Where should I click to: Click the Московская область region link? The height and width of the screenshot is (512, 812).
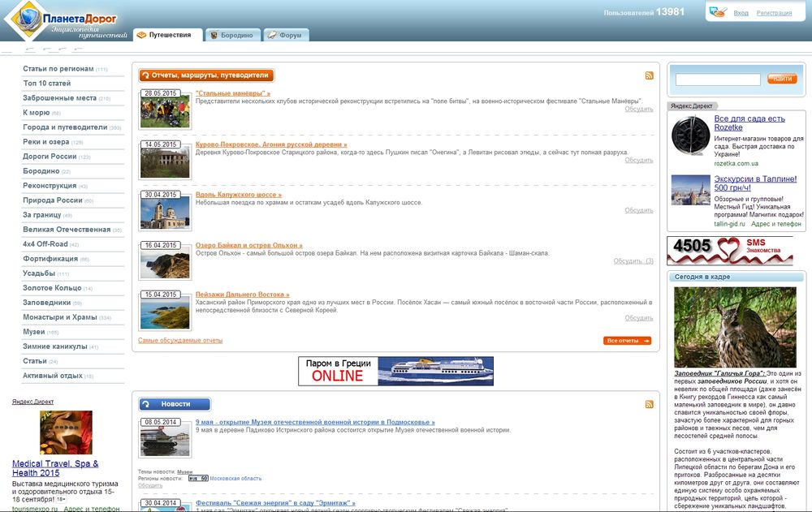point(235,479)
